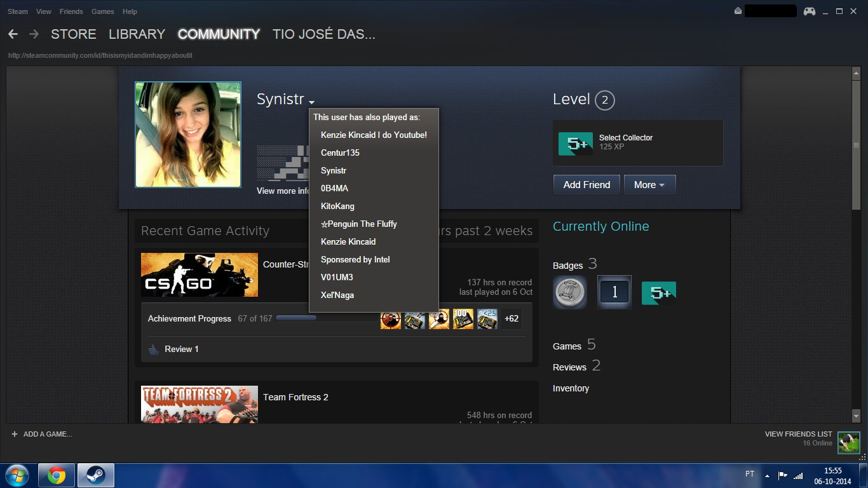Viewport: 868px width, 488px height.
Task: Open the Inventory link
Action: tap(571, 388)
